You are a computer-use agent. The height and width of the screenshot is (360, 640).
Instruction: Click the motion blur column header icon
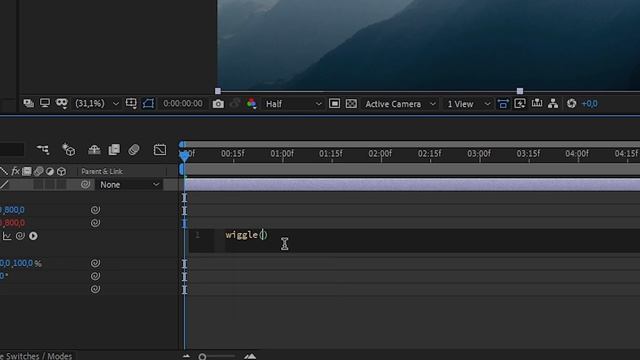pos(38,171)
